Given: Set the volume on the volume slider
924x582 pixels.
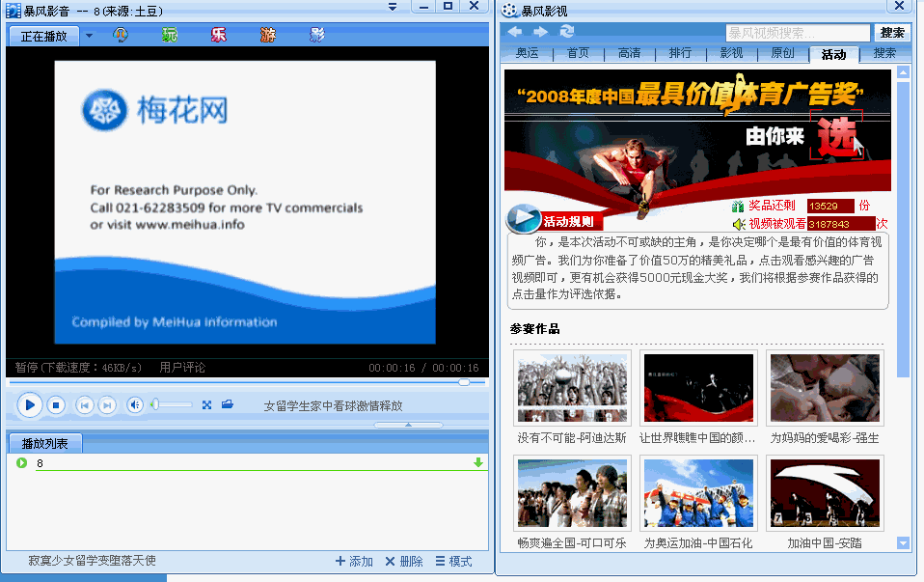Looking at the screenshot, I should click(172, 404).
